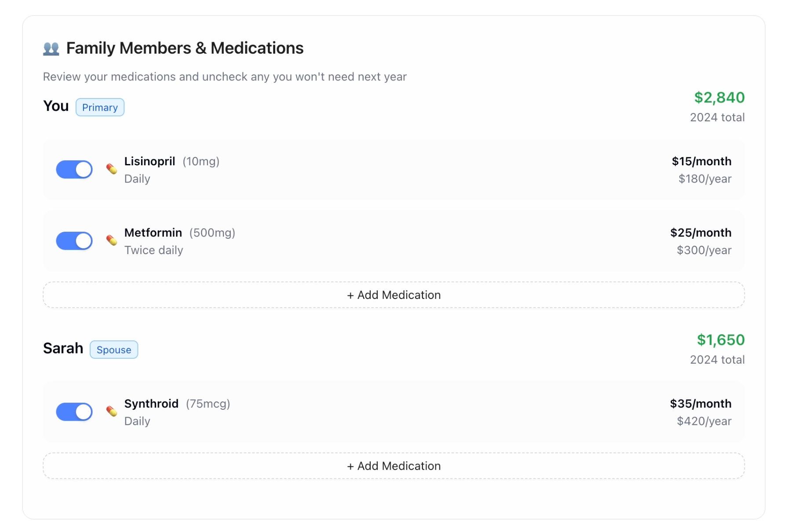This screenshot has height=532, width=787.
Task: Click the Family Members & Medications heading
Action: pyautogui.click(x=185, y=48)
